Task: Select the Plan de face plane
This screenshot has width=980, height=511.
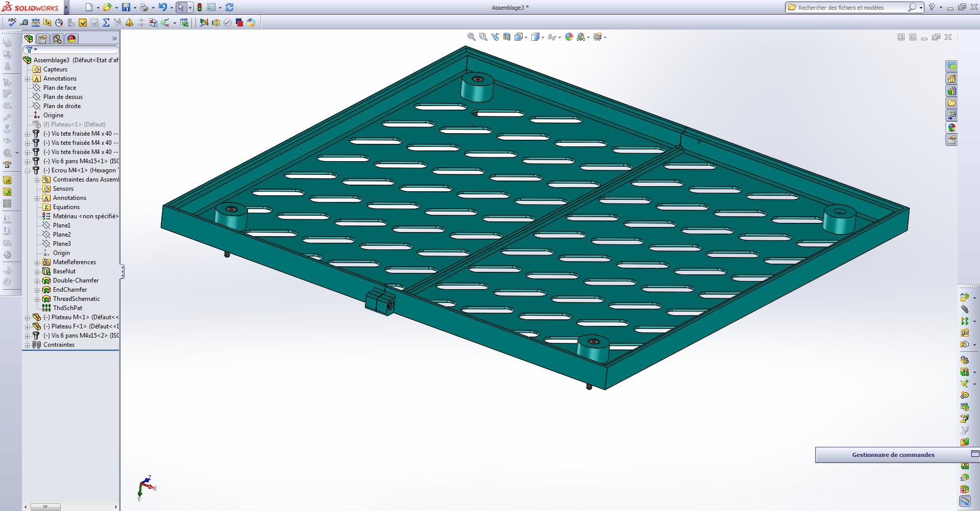Action: [x=60, y=88]
